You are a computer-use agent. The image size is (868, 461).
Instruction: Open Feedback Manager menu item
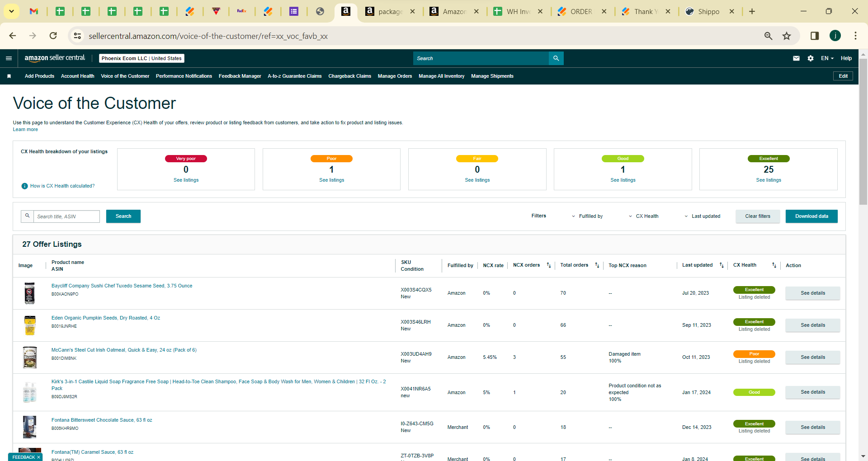point(240,76)
